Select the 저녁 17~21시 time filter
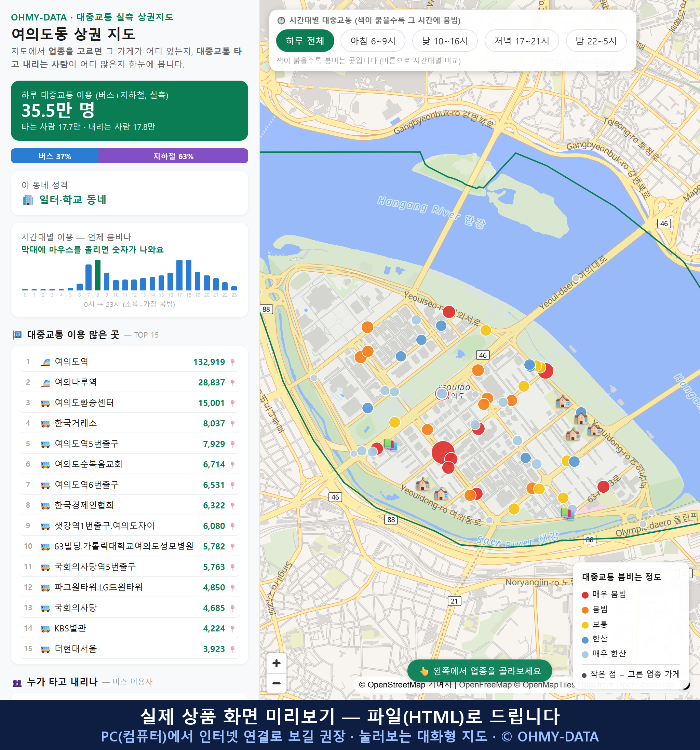The height and width of the screenshot is (750, 700). (522, 41)
